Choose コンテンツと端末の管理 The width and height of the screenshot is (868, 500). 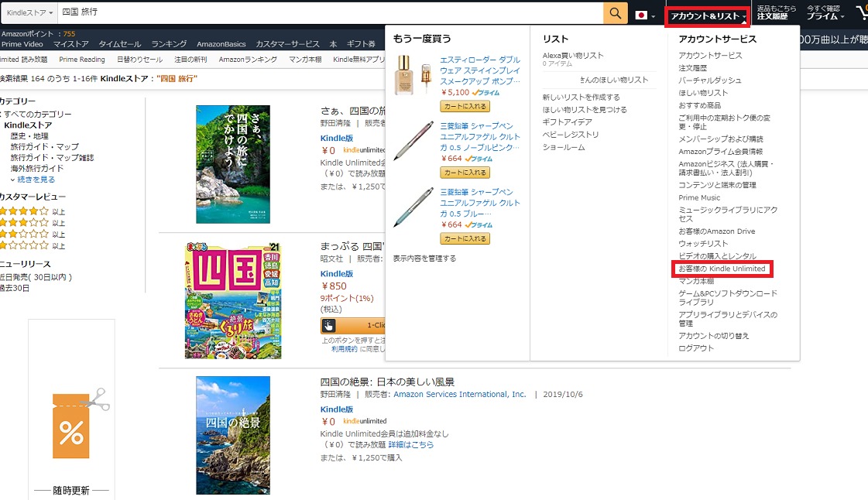[718, 185]
